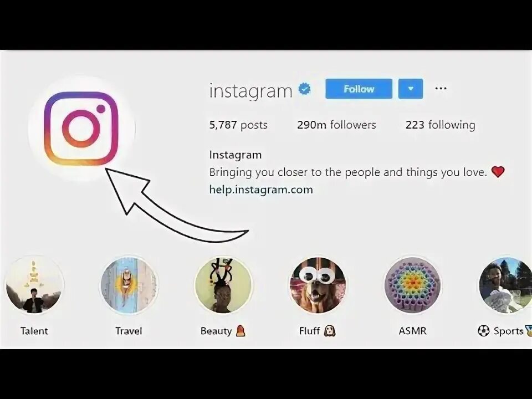Open the Sports story highlight
The width and height of the screenshot is (532, 399).
505,285
